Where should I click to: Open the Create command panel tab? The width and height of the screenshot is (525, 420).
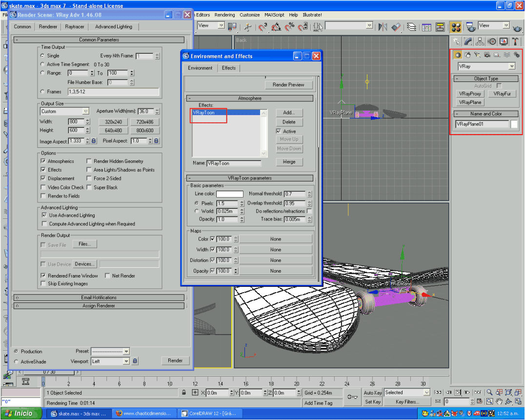click(456, 41)
